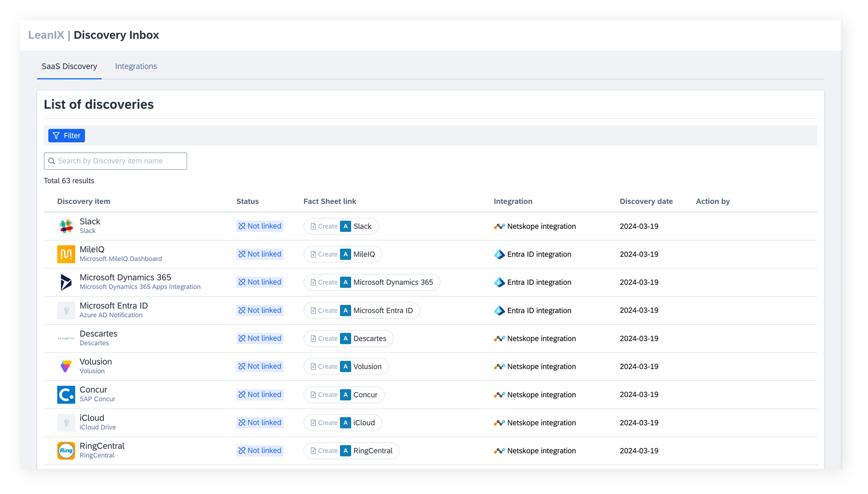Click the Action by column header
The image size is (868, 494).
coord(713,202)
